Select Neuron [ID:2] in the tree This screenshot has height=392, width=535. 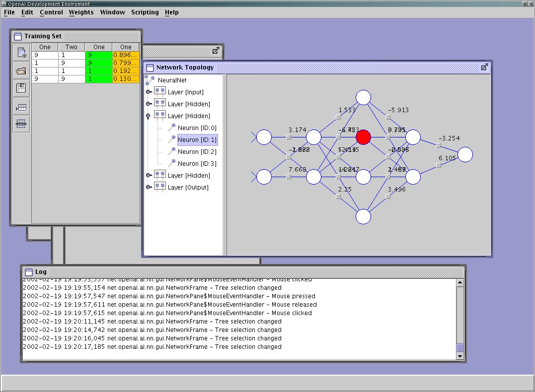[x=197, y=152]
